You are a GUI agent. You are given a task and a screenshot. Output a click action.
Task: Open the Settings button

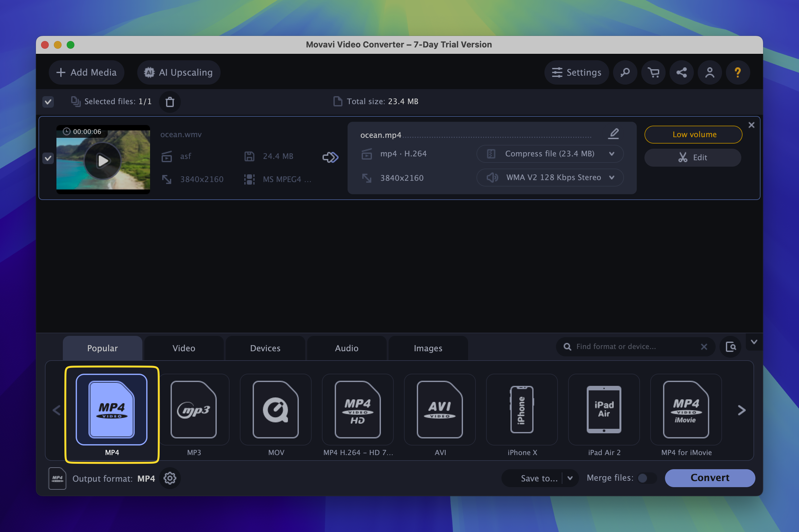(577, 72)
